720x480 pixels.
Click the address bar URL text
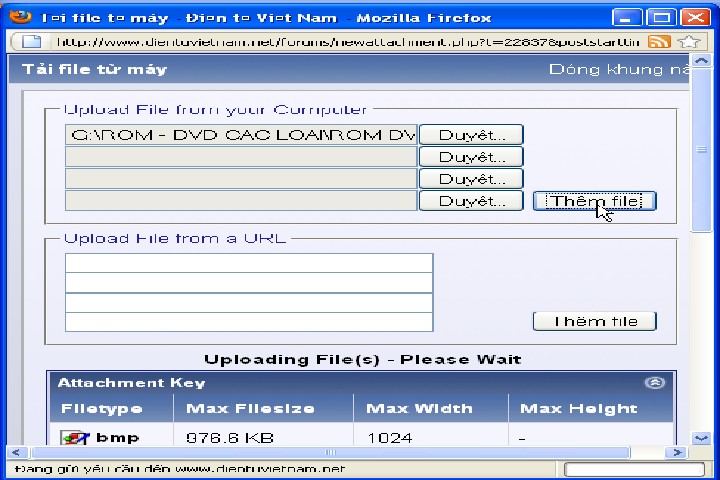[x=348, y=42]
